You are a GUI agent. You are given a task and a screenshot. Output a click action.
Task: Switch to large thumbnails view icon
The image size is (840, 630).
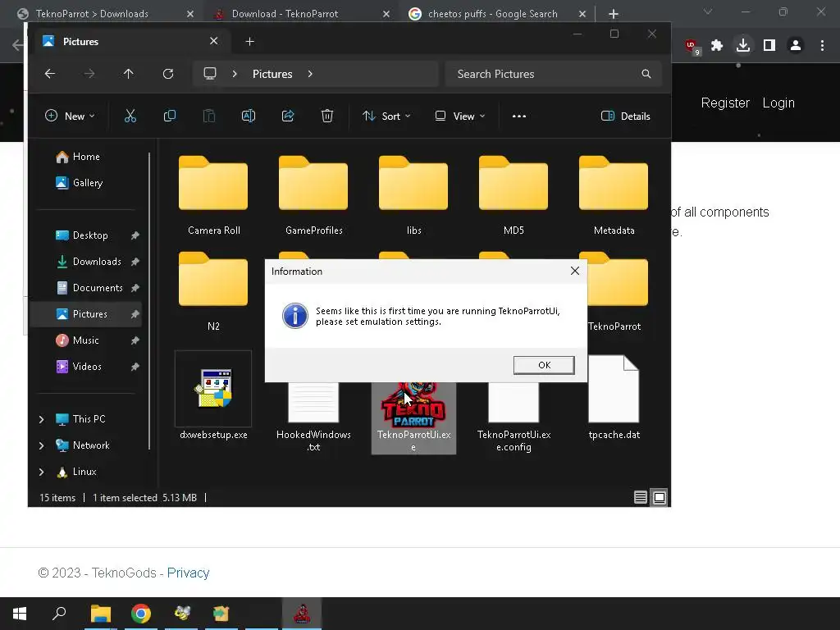[660, 497]
